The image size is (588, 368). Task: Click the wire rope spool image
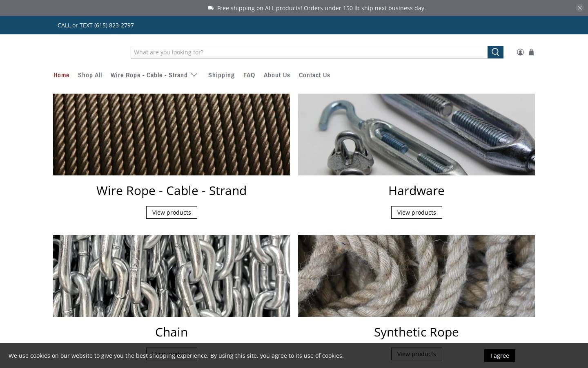(171, 135)
